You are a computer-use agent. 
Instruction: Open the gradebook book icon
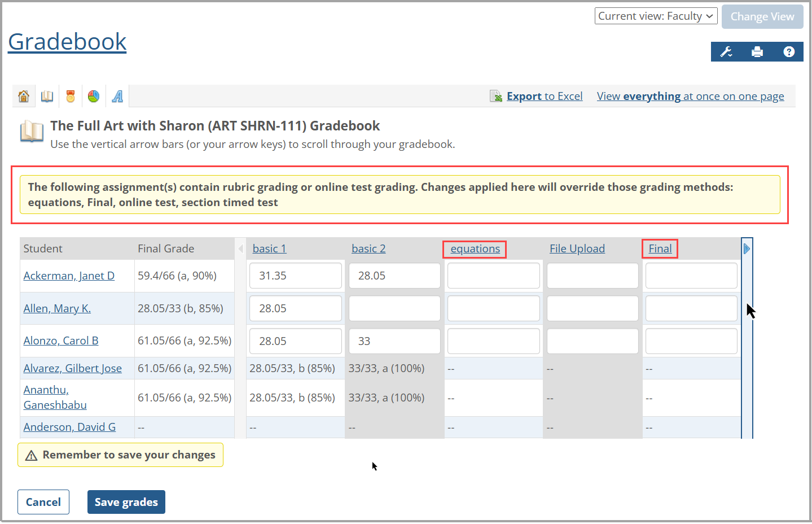pos(47,95)
